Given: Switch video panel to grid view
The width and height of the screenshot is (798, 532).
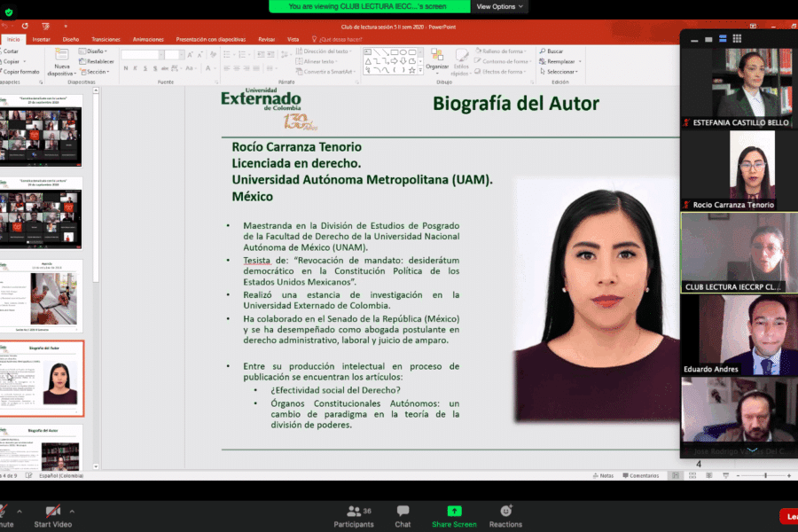Looking at the screenshot, I should click(x=737, y=39).
